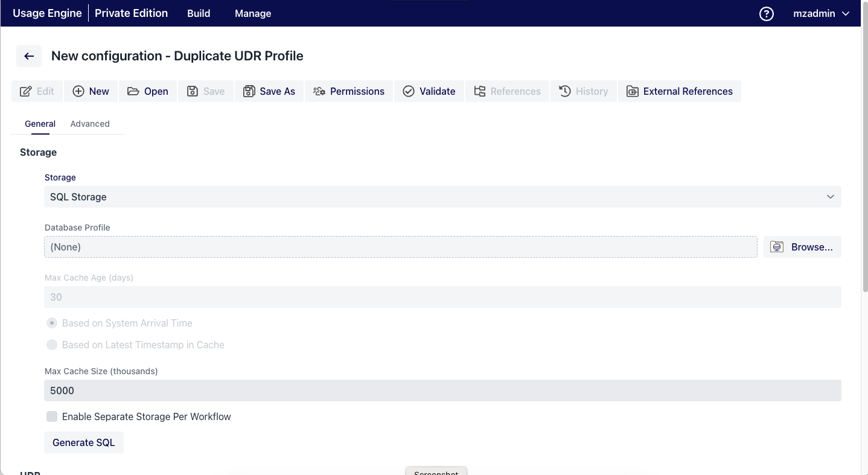The width and height of the screenshot is (868, 475).
Task: Open the mzadmin user menu
Action: (821, 13)
